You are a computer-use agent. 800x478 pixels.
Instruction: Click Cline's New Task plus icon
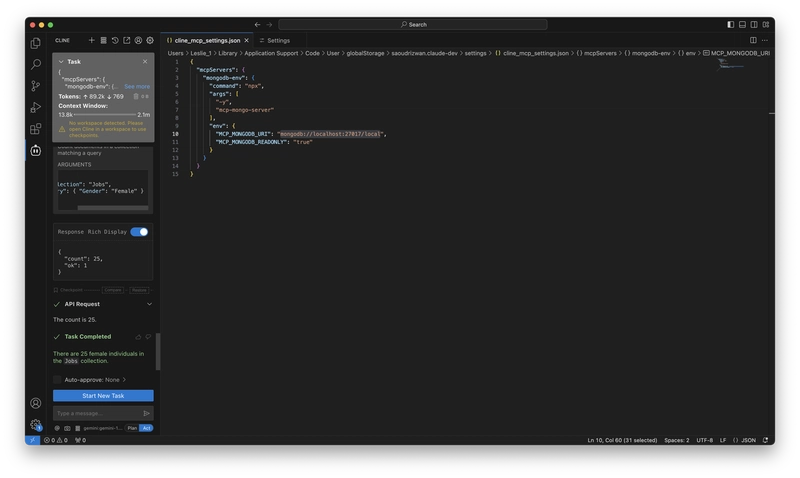coord(91,40)
